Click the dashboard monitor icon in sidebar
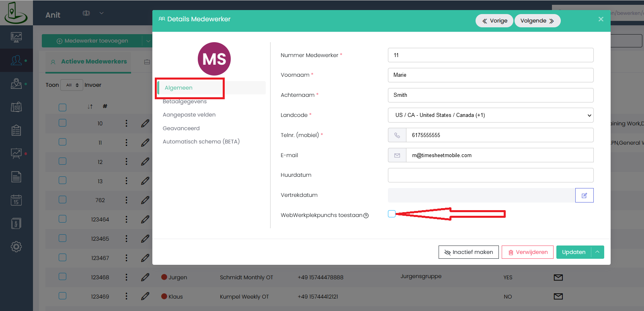Image resolution: width=644 pixels, height=311 pixels. pyautogui.click(x=16, y=37)
